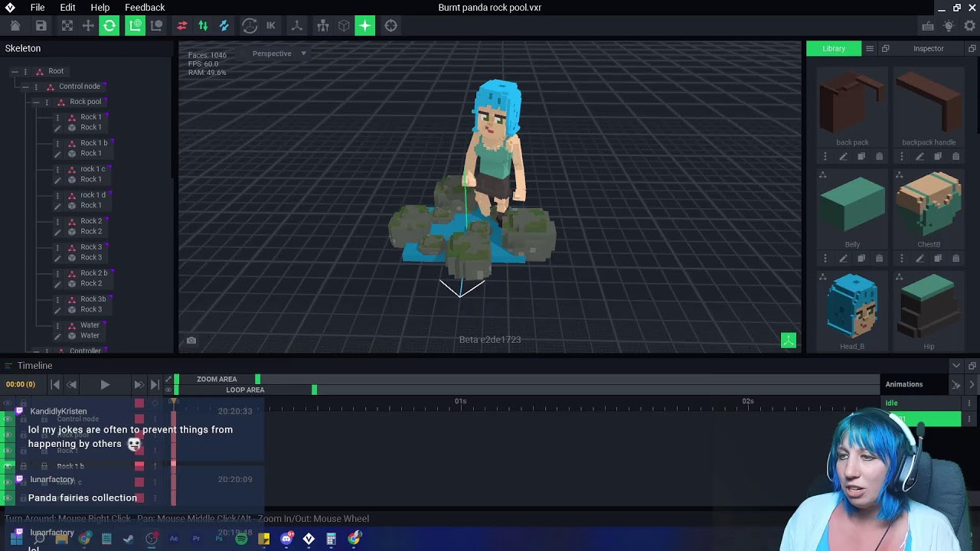980x551 pixels.
Task: Play the animation
Action: tap(105, 385)
